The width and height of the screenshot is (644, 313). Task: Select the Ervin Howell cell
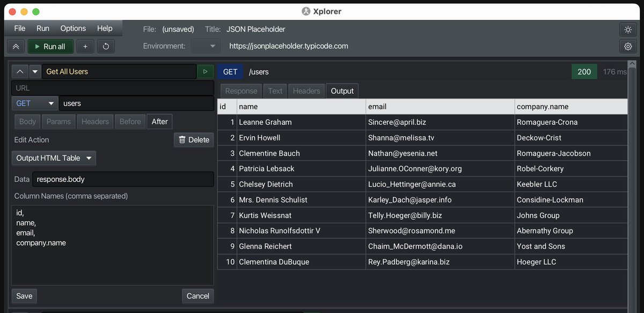pos(301,138)
